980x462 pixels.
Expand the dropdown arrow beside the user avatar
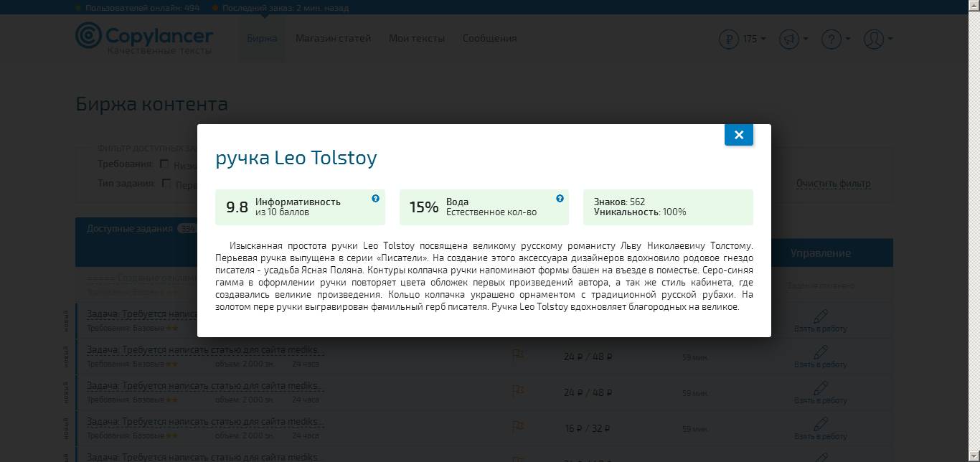[x=890, y=39]
